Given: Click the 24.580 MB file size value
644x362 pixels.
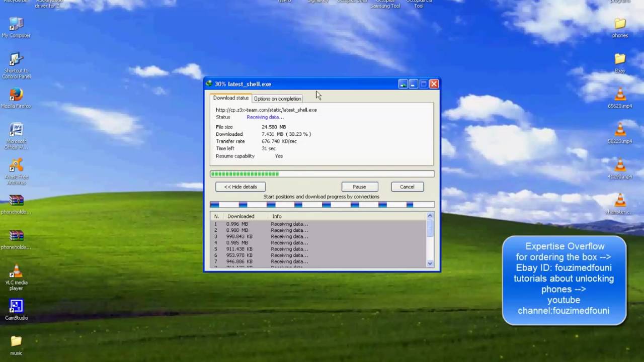Looking at the screenshot, I should pos(274,127).
